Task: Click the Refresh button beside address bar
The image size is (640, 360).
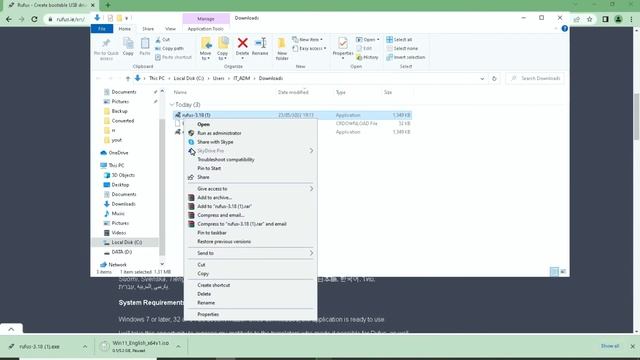Action: pyautogui.click(x=494, y=78)
